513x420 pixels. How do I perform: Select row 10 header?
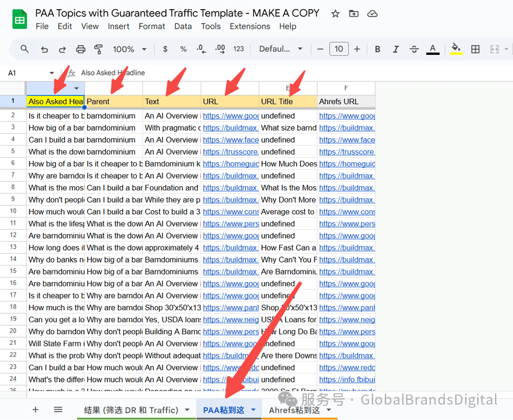(x=13, y=211)
